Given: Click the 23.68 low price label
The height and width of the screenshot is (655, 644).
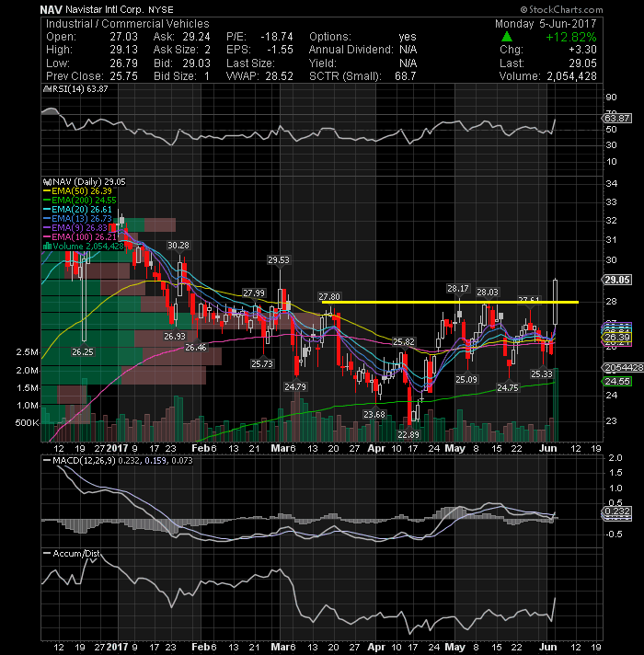Looking at the screenshot, I should click(374, 414).
